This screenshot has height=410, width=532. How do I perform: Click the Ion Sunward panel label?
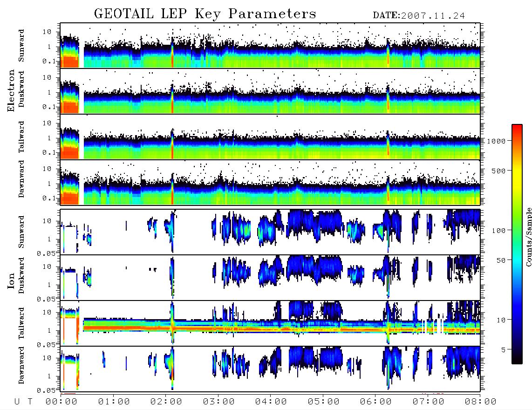pyautogui.click(x=21, y=232)
